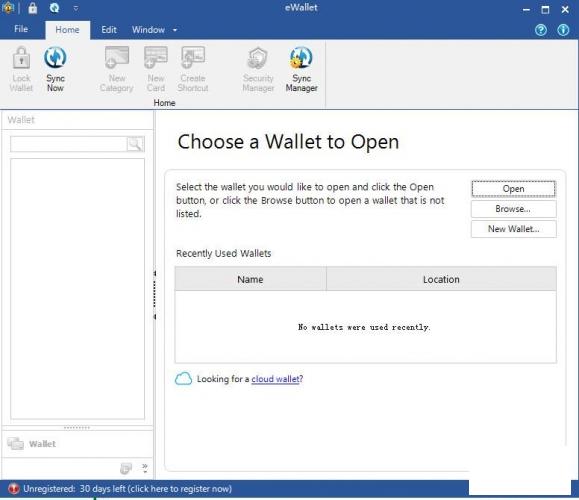Click the New Wallet... button
The width and height of the screenshot is (579, 500).
click(x=513, y=229)
